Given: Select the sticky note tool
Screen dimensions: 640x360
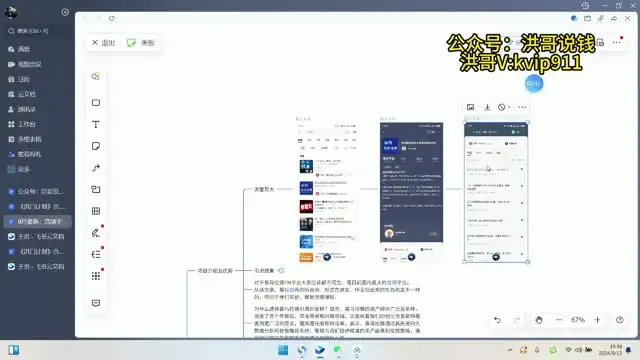Looking at the screenshot, I should point(96,146).
